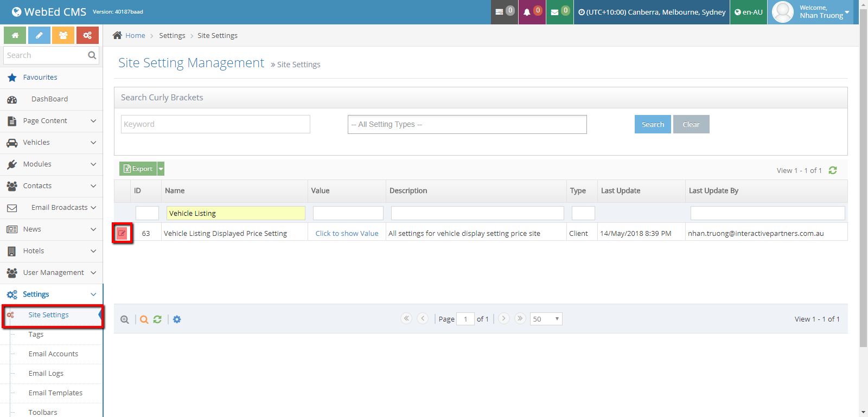The image size is (868, 417).
Task: Open the All Setting Types dropdown
Action: [x=467, y=124]
